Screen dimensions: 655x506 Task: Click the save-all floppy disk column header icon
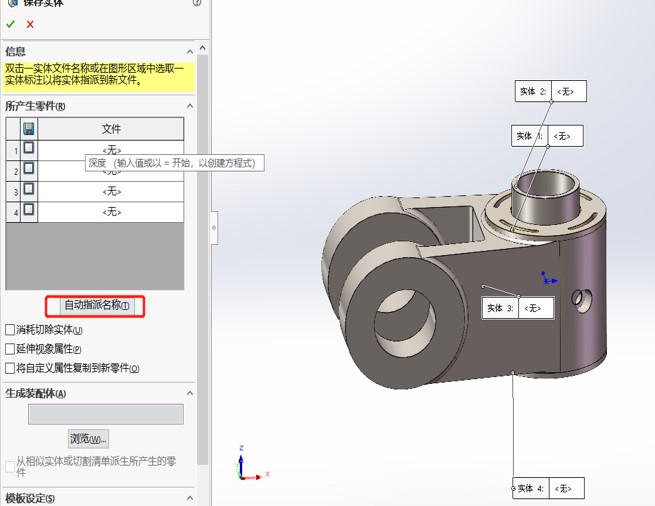29,129
